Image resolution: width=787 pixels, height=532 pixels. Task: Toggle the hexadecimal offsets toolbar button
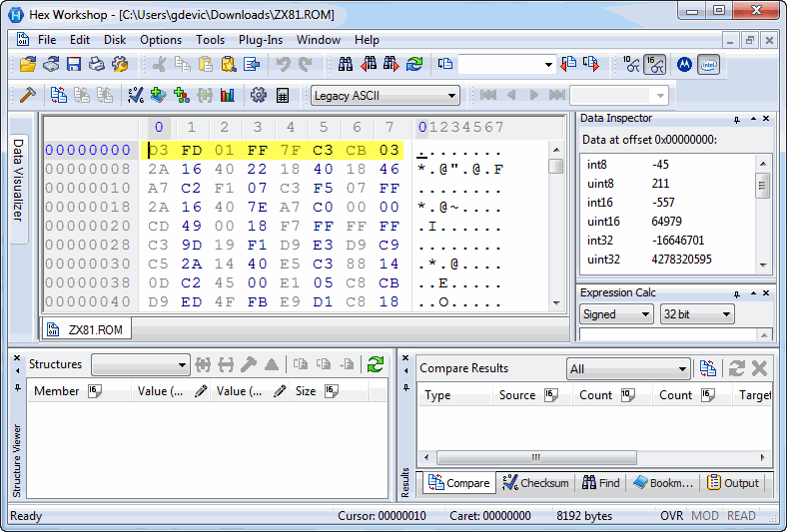click(655, 64)
